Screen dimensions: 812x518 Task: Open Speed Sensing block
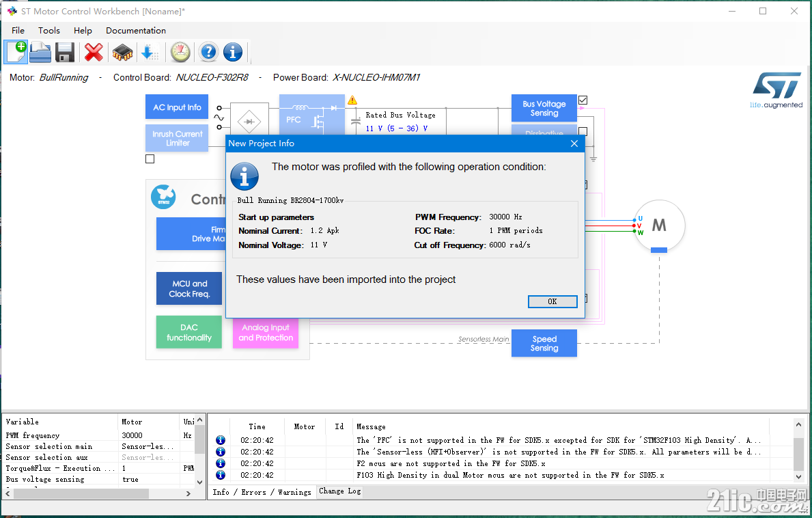coord(544,344)
